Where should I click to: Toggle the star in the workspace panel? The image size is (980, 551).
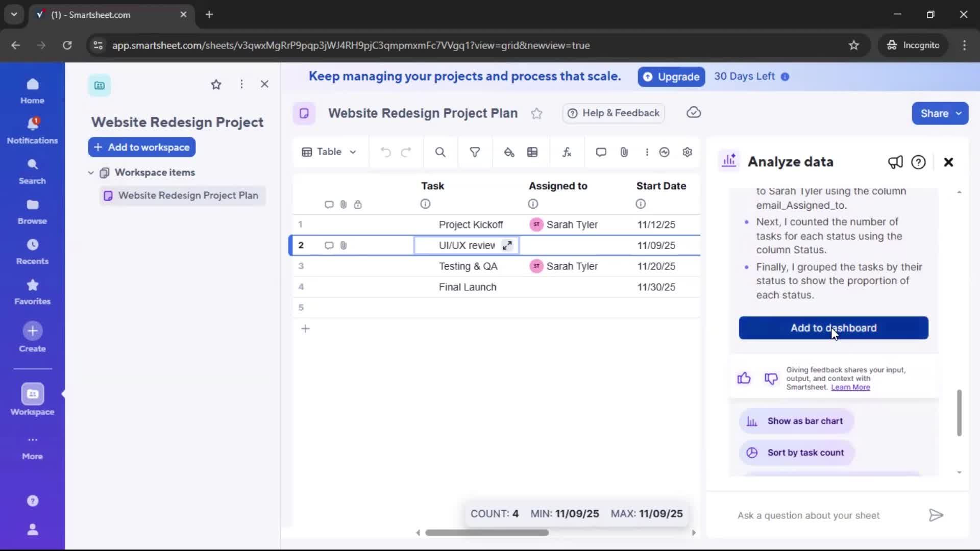point(216,84)
